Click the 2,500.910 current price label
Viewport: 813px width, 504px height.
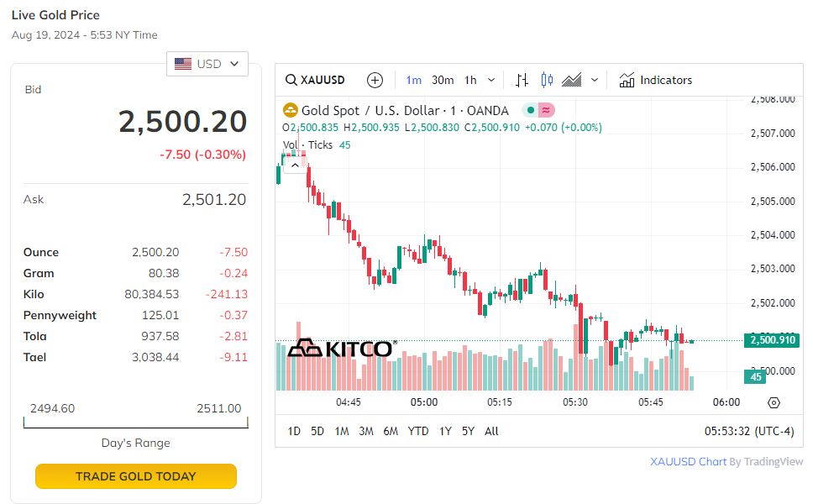point(769,340)
